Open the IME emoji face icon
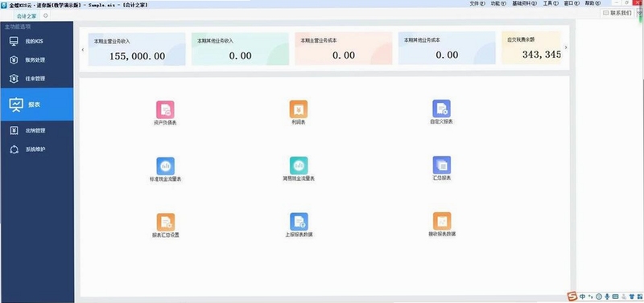This screenshot has height=303, width=644. (599, 297)
